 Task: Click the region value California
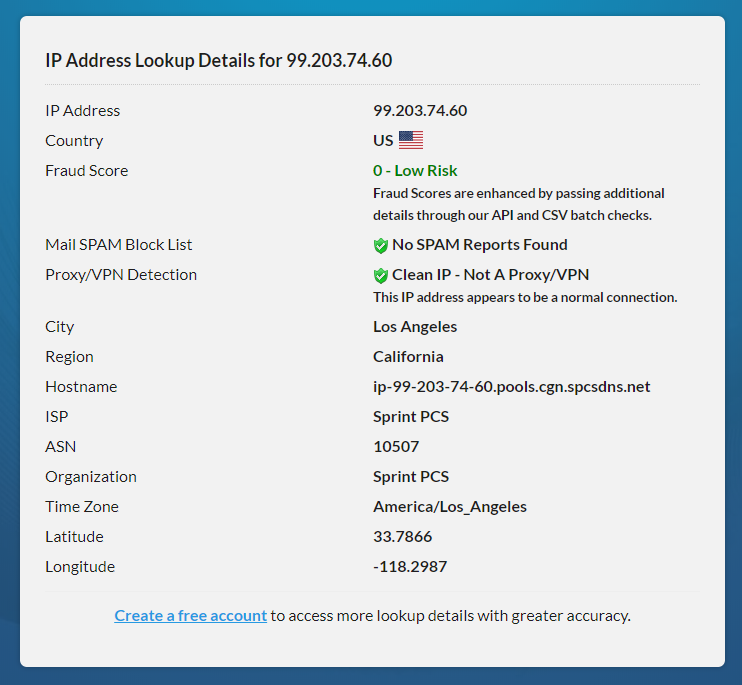(x=408, y=357)
